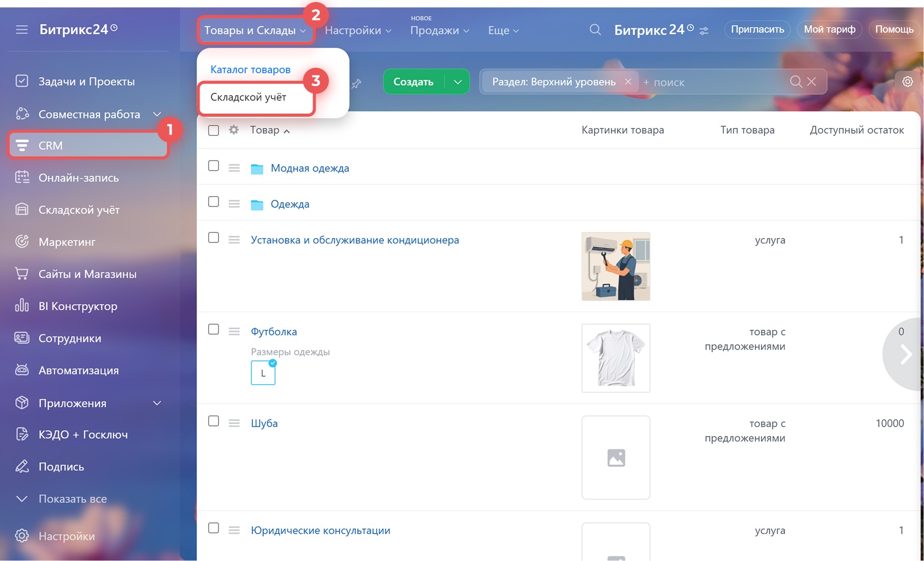Open the Шуба product link
Screen dimensions: 924x561
(264, 423)
